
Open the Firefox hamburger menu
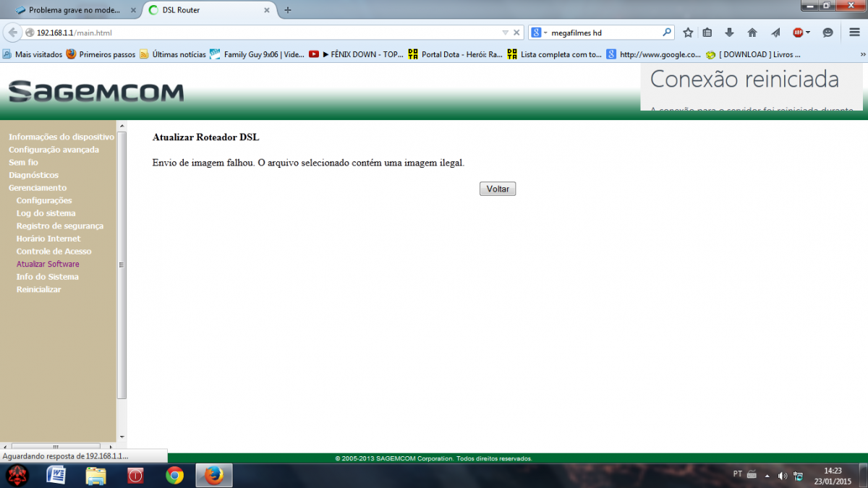point(854,33)
